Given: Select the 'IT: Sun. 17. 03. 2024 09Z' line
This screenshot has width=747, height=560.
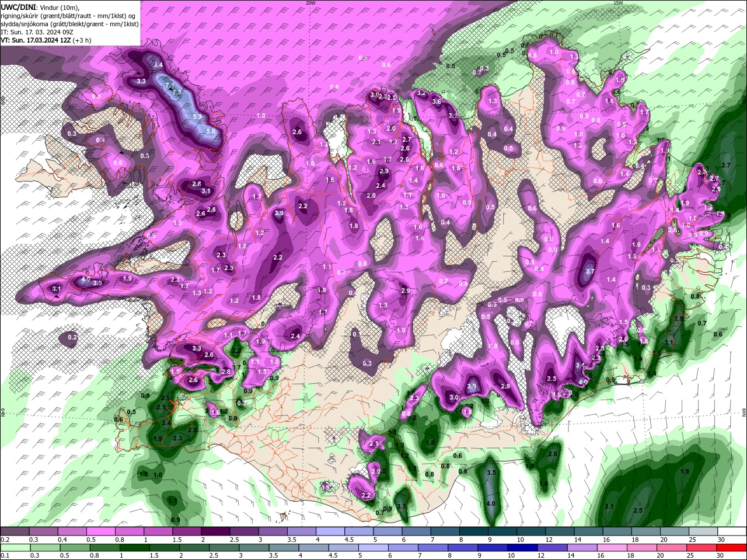Looking at the screenshot, I should 38,32.
